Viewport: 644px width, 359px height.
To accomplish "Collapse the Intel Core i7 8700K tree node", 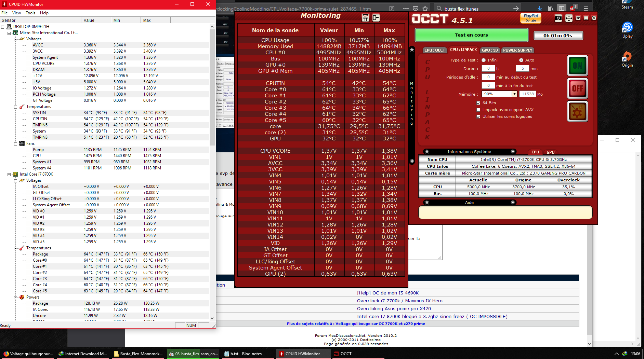I will point(9,174).
